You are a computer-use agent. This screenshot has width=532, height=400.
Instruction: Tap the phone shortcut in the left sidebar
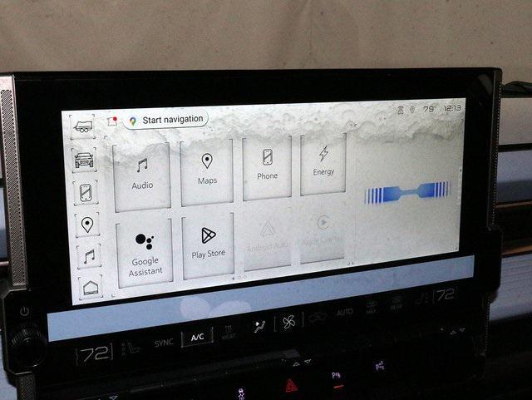tap(86, 193)
